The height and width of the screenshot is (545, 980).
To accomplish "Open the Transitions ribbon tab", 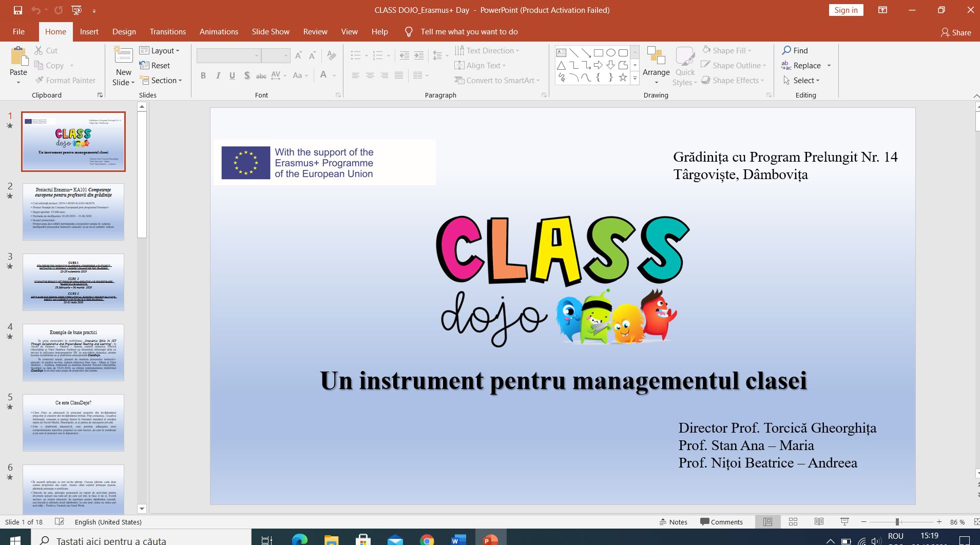I will click(x=168, y=32).
